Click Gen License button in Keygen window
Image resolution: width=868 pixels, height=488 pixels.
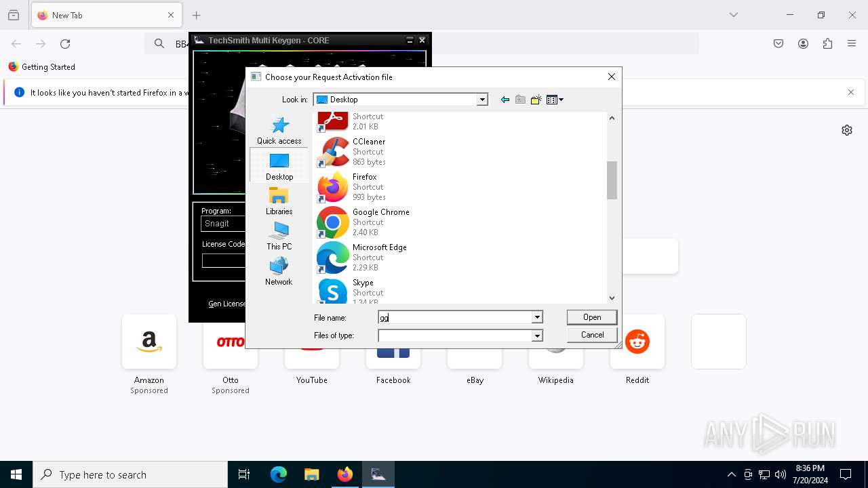226,304
